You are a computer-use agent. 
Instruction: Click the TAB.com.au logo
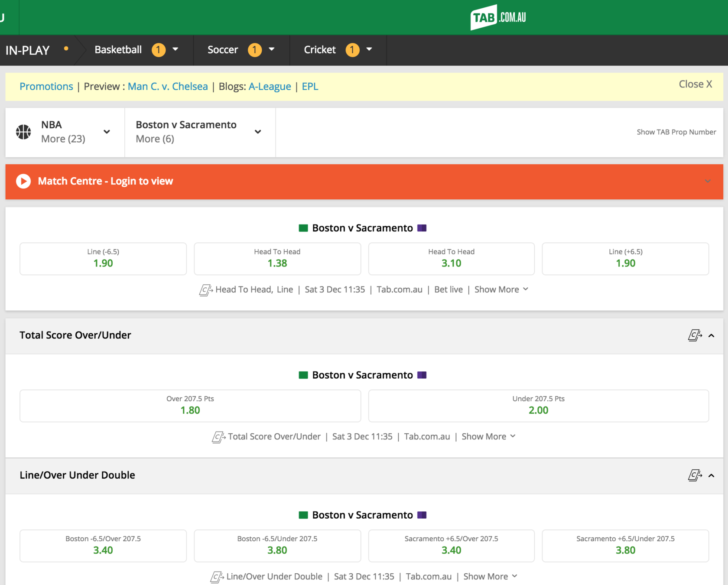(x=498, y=17)
